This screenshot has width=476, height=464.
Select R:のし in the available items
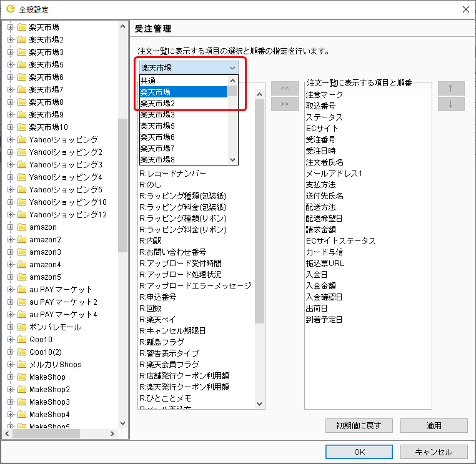click(x=151, y=184)
